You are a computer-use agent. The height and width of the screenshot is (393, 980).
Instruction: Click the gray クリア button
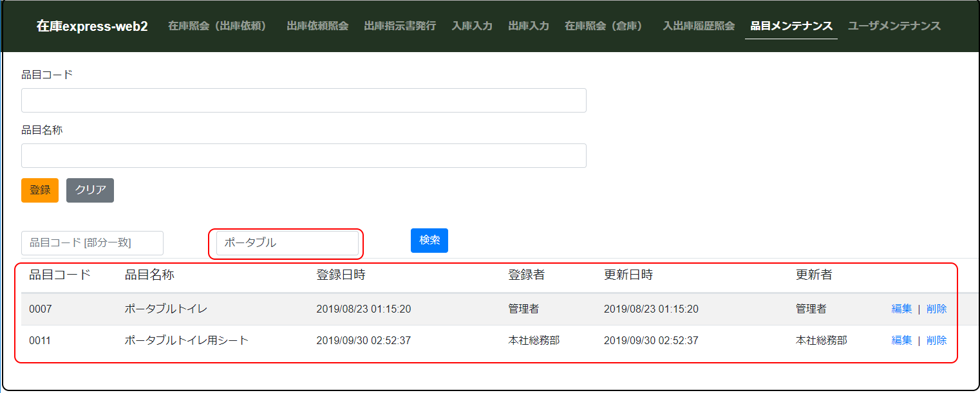pos(90,190)
